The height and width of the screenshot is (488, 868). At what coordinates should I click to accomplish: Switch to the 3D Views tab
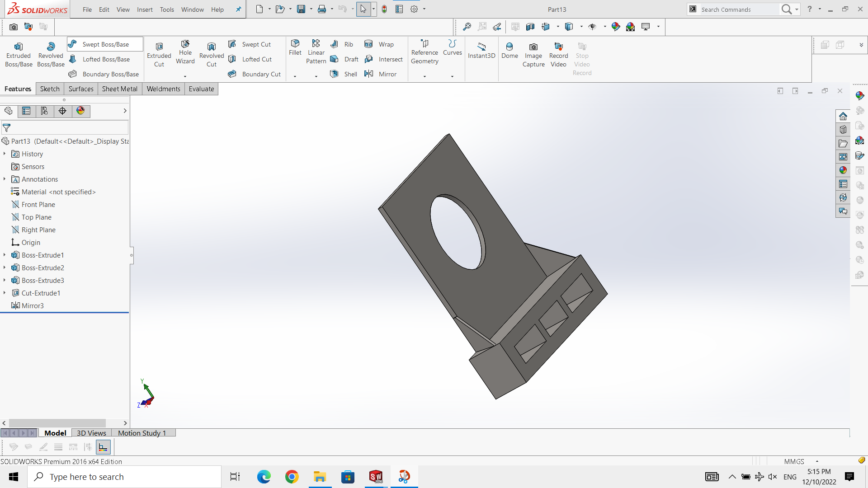click(91, 433)
